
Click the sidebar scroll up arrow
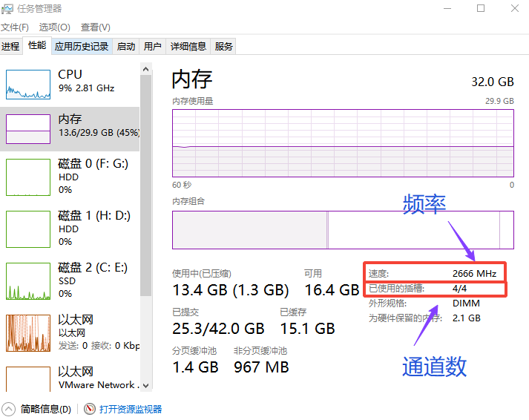pyautogui.click(x=145, y=69)
